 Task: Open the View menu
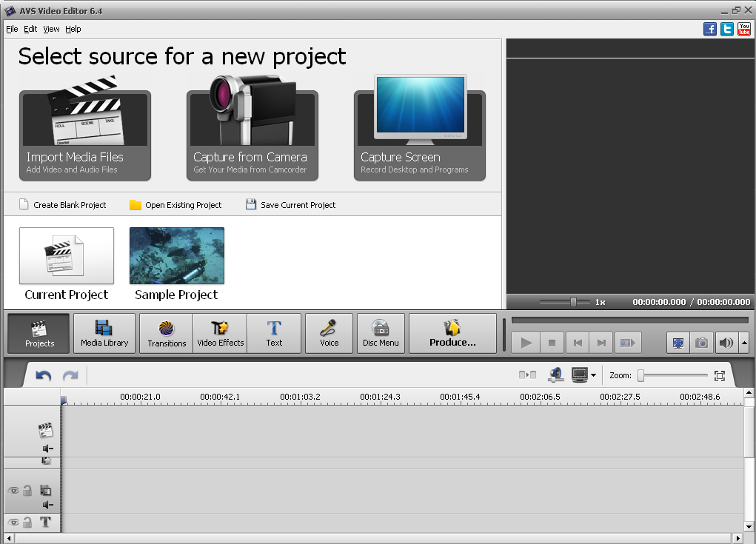point(51,29)
